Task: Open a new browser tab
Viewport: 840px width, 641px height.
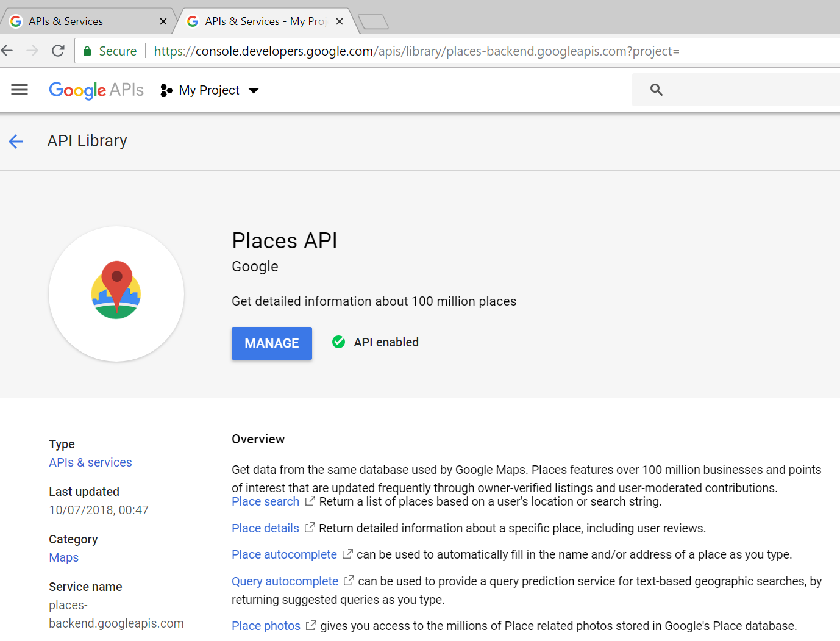Action: pyautogui.click(x=373, y=22)
